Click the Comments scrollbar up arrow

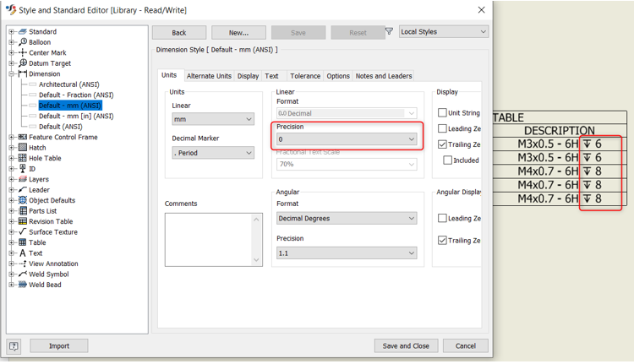pyautogui.click(x=256, y=220)
